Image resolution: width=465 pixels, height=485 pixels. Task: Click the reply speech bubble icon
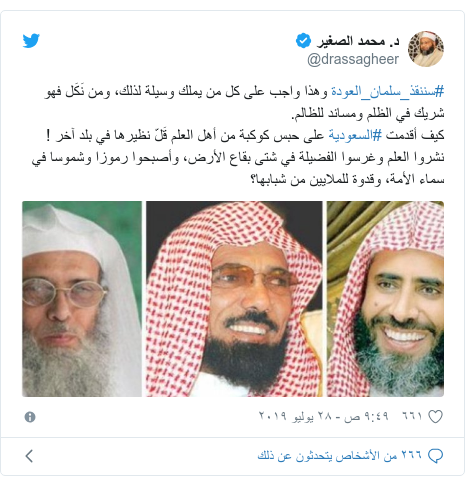coord(435,456)
